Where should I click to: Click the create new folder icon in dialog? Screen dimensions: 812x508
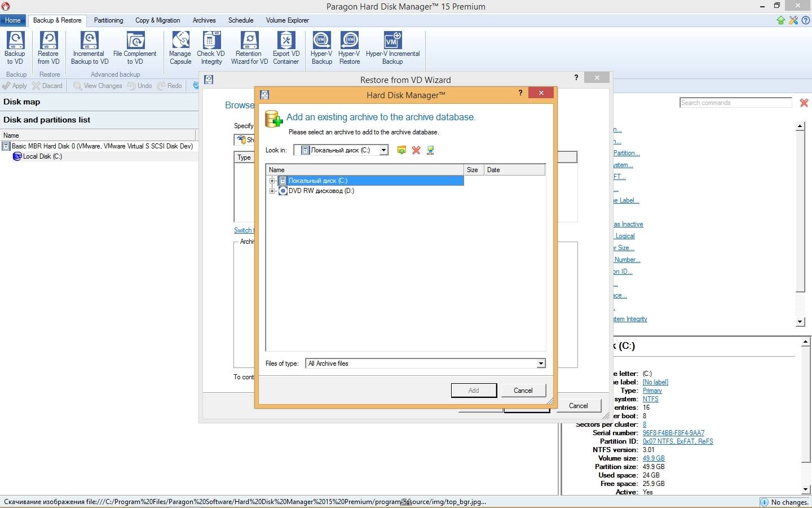(x=401, y=150)
